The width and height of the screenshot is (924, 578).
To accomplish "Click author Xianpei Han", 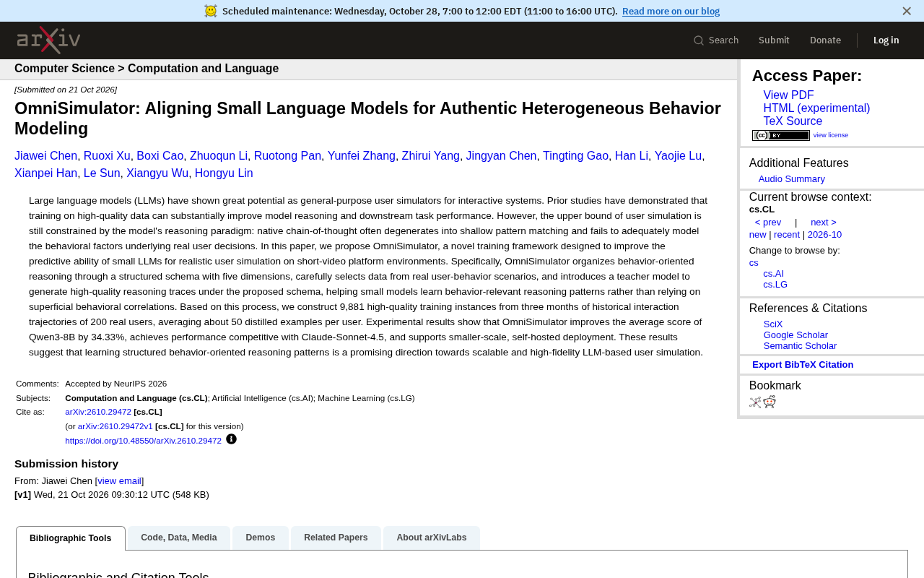I will click(x=45, y=173).
